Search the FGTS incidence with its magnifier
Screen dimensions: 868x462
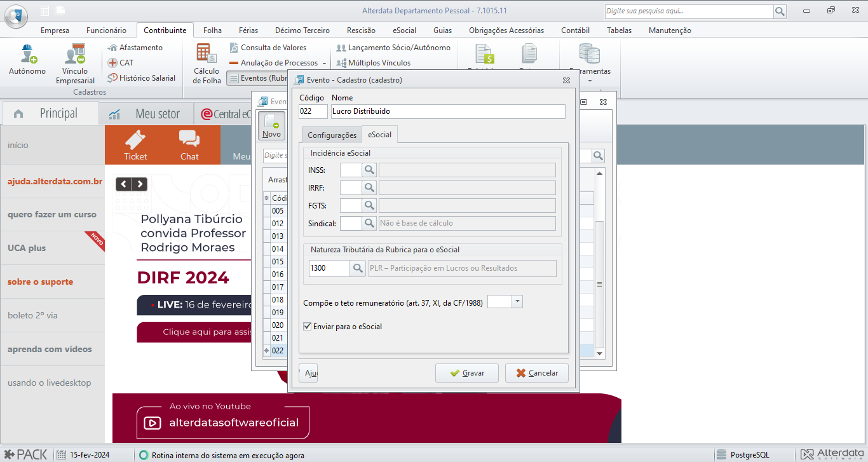coord(369,205)
